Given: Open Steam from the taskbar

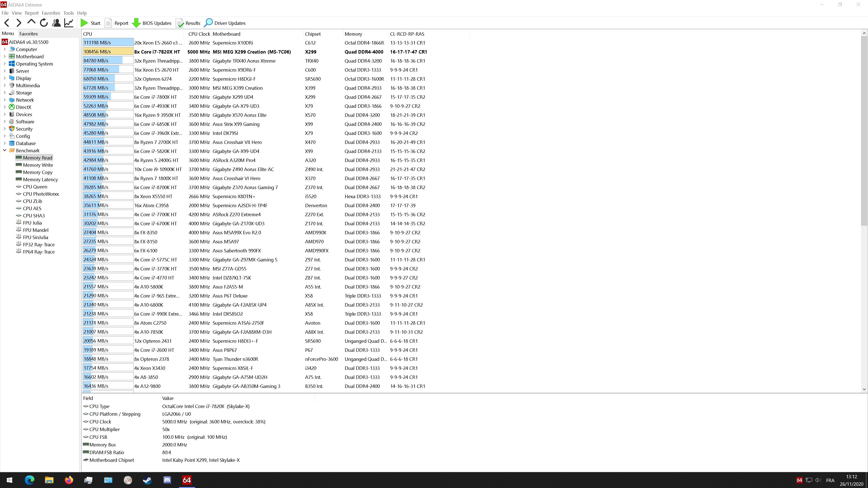Looking at the screenshot, I should pyautogui.click(x=147, y=480).
